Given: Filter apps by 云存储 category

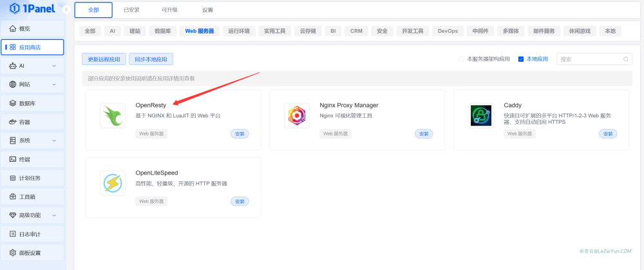Looking at the screenshot, I should pyautogui.click(x=308, y=31).
